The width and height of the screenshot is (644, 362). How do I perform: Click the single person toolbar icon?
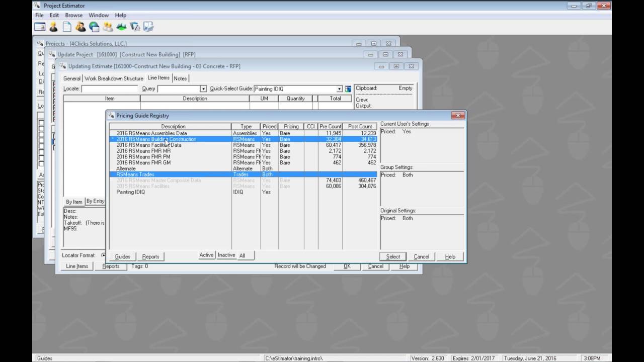pyautogui.click(x=53, y=27)
